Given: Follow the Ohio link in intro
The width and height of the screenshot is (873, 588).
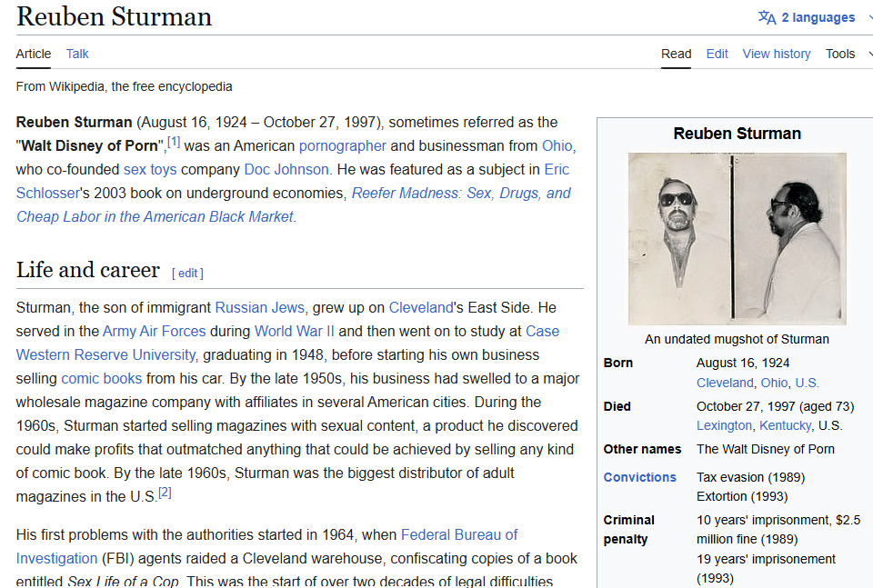Looking at the screenshot, I should pos(557,145).
